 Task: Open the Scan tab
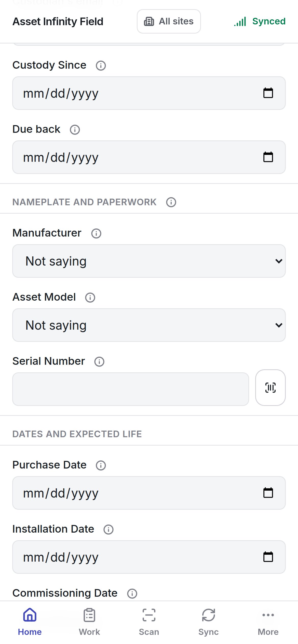click(149, 622)
